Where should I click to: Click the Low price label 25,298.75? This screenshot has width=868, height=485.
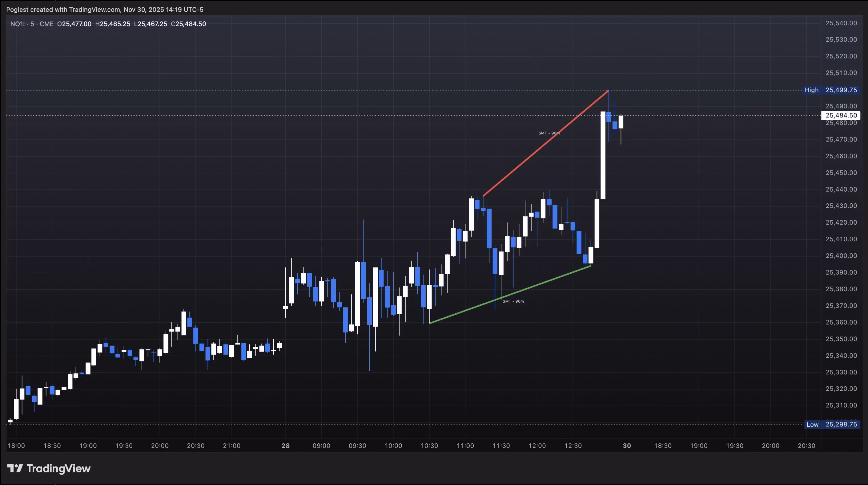tap(841, 424)
